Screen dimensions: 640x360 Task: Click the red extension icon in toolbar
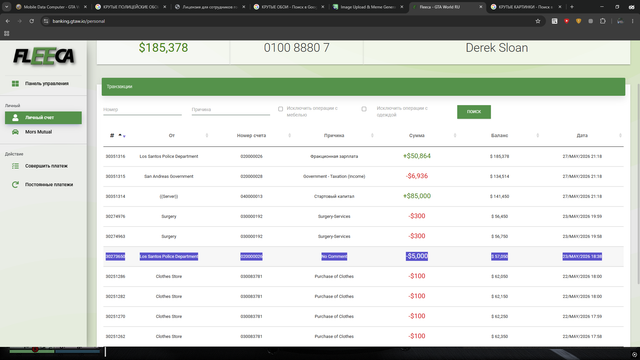567,21
